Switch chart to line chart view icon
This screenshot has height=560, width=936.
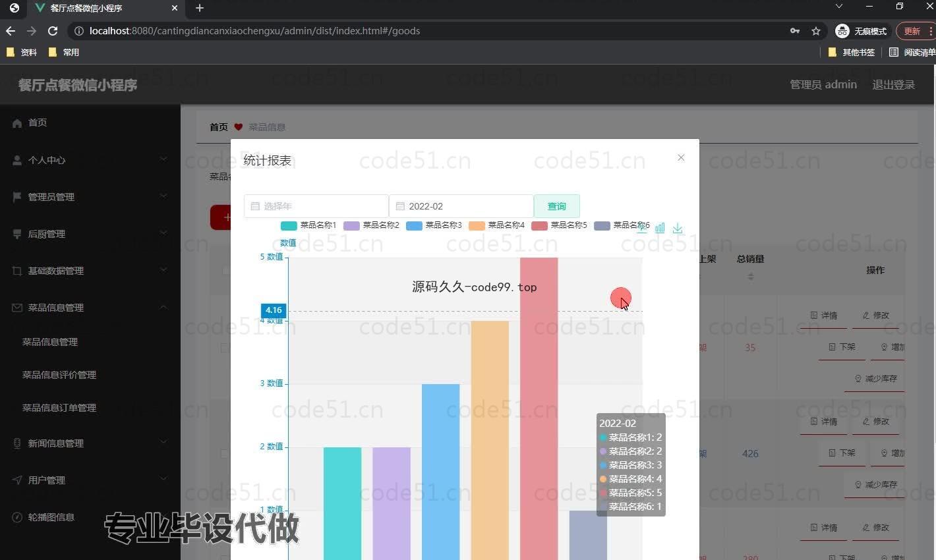click(x=642, y=228)
